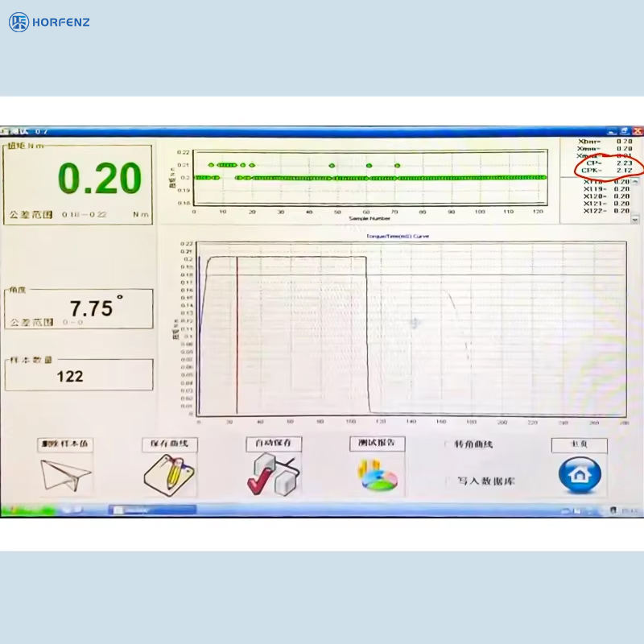Minimize the test window
644x644 pixels.
[612, 131]
